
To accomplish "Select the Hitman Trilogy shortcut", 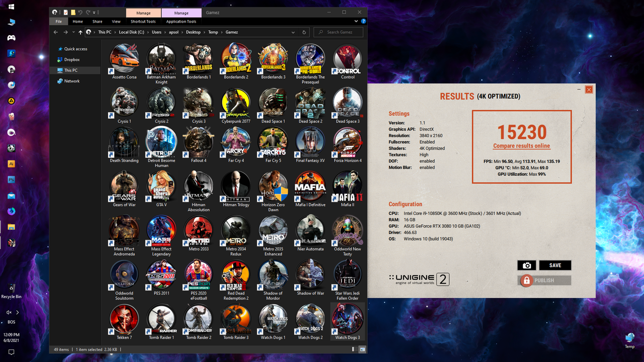I will click(236, 189).
